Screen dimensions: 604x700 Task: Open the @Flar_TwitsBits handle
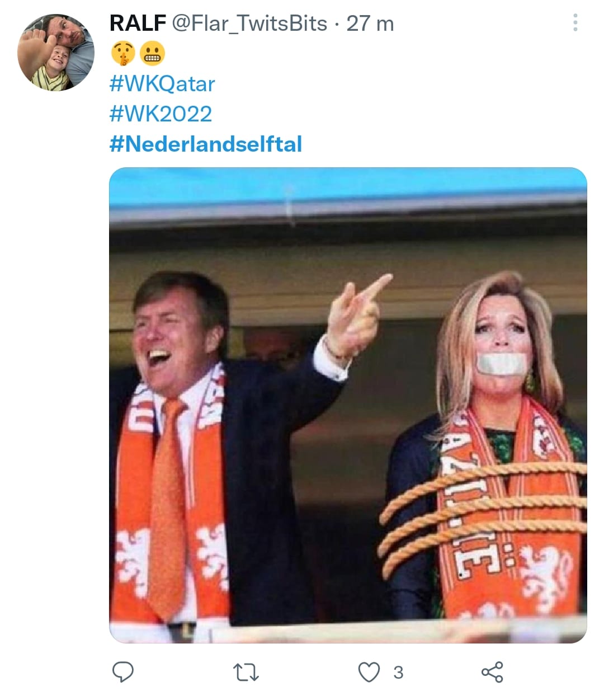[x=249, y=24]
